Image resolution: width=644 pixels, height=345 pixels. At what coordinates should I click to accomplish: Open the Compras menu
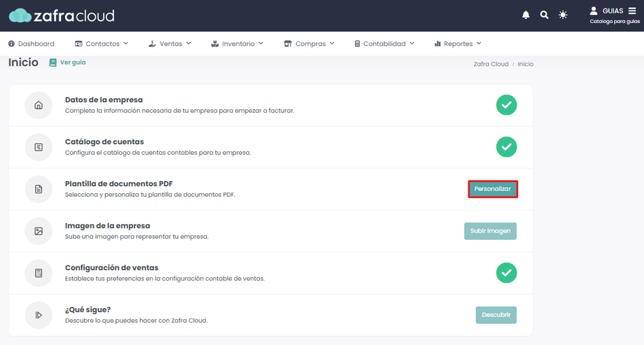(309, 43)
